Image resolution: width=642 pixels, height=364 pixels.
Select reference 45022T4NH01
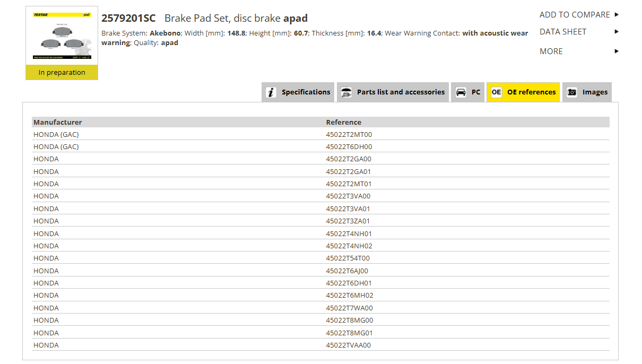click(x=349, y=234)
